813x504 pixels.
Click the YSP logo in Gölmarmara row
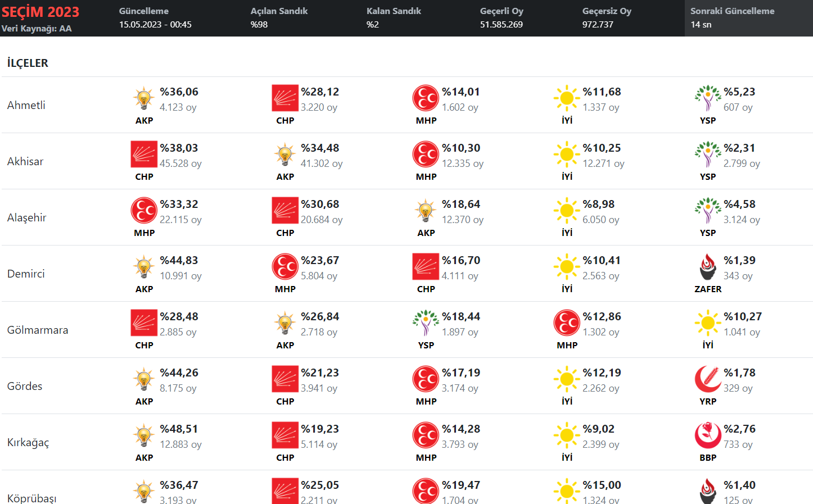(426, 323)
